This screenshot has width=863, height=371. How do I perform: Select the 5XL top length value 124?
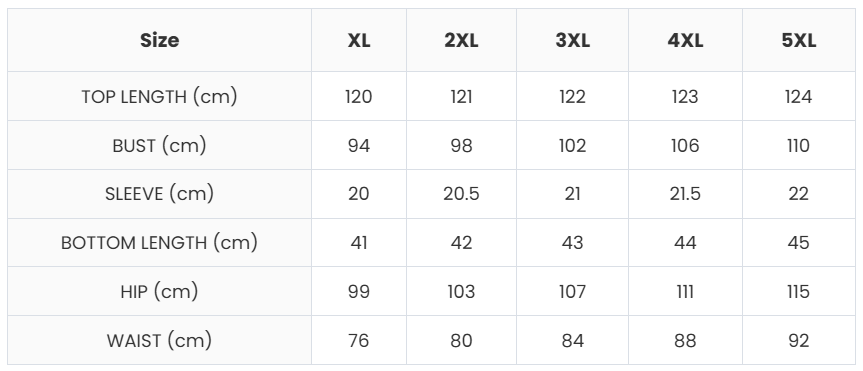pos(799,97)
